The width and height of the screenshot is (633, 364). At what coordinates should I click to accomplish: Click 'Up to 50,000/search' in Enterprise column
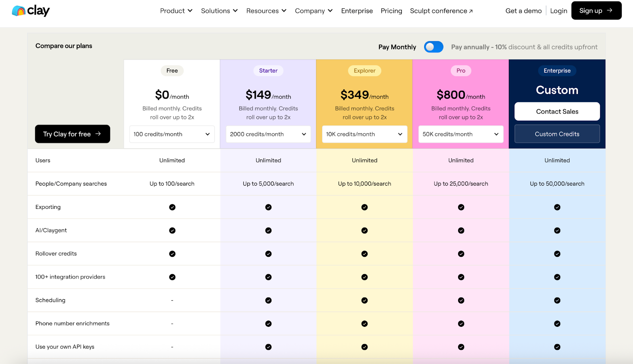tap(557, 184)
